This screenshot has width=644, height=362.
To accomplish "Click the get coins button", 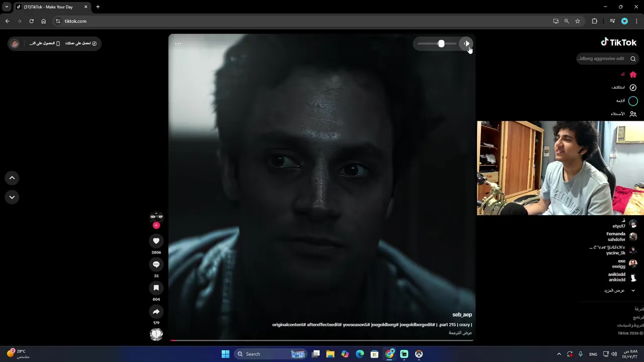I will [x=81, y=44].
